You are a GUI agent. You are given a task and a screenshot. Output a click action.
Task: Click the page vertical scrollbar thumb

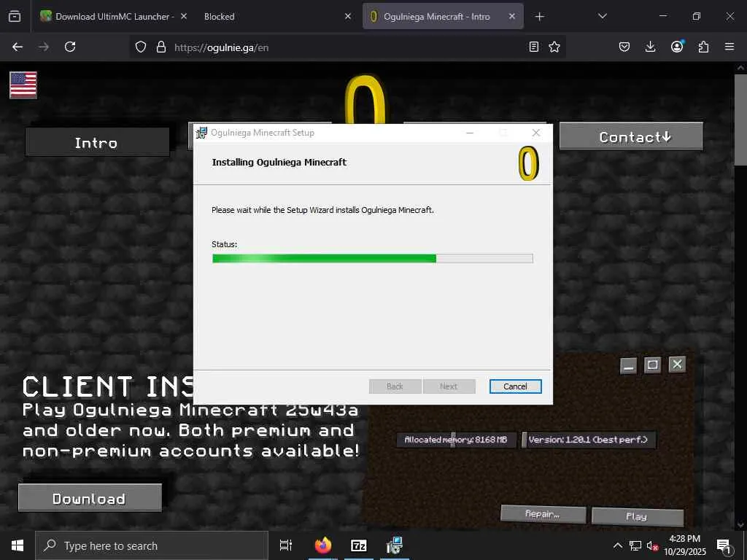740,120
